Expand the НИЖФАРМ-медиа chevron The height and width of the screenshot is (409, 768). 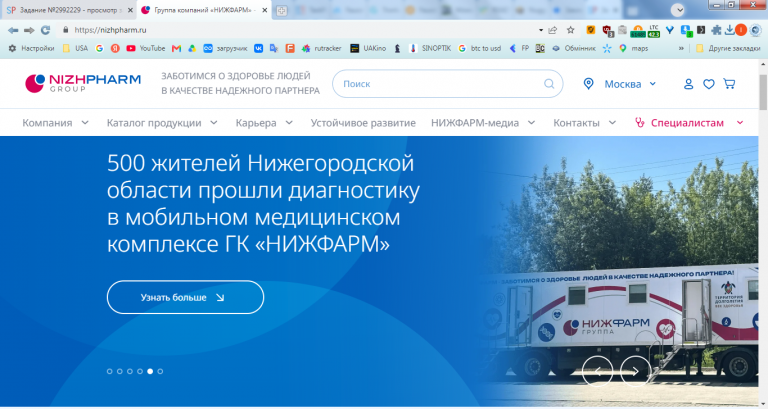[x=531, y=122]
